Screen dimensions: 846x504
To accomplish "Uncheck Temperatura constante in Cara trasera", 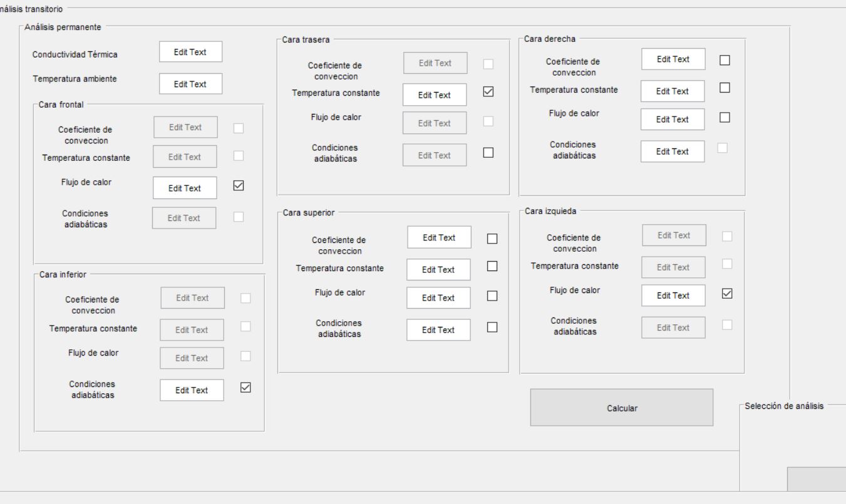I will click(488, 92).
